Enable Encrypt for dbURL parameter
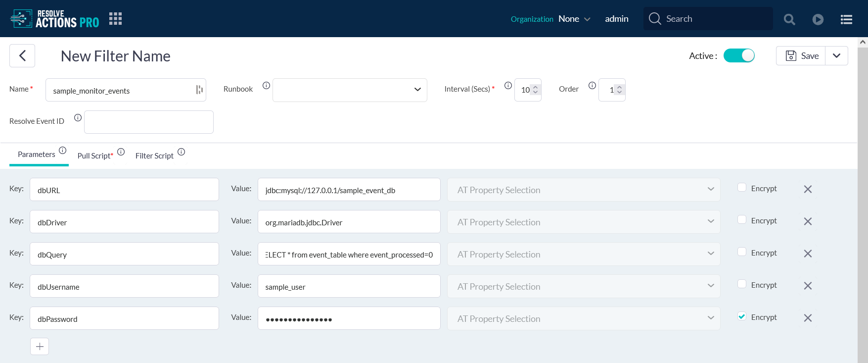 [x=742, y=187]
